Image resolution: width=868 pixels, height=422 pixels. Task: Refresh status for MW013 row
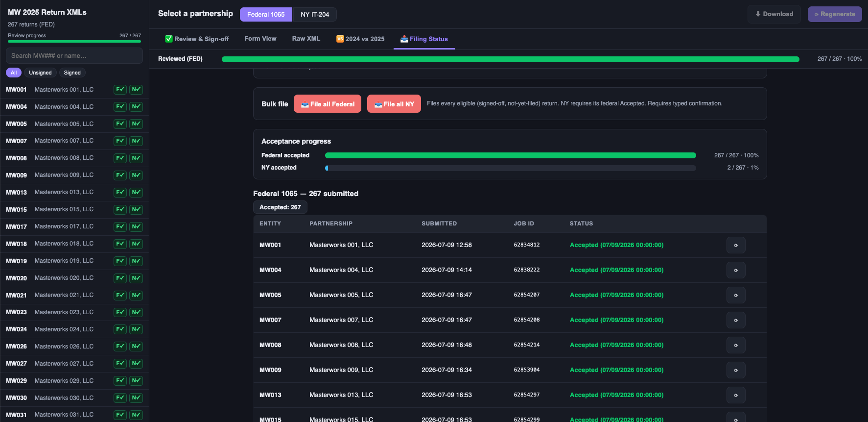pyautogui.click(x=736, y=395)
